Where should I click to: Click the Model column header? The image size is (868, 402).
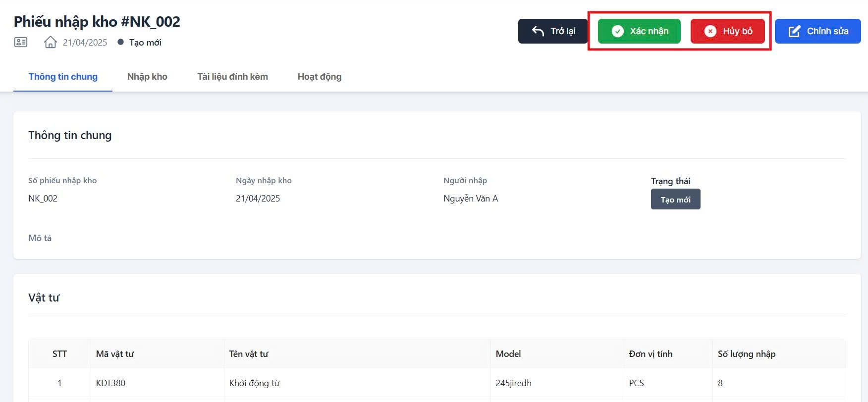[x=508, y=354]
